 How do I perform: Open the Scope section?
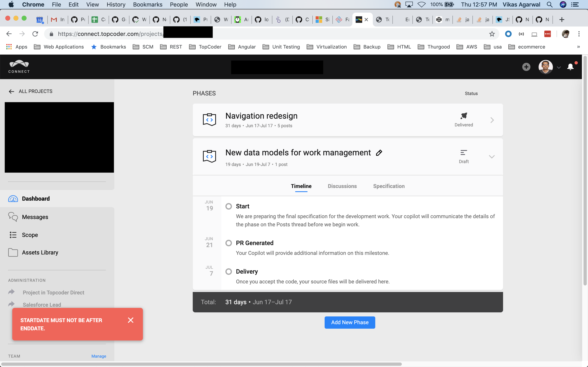(x=30, y=235)
